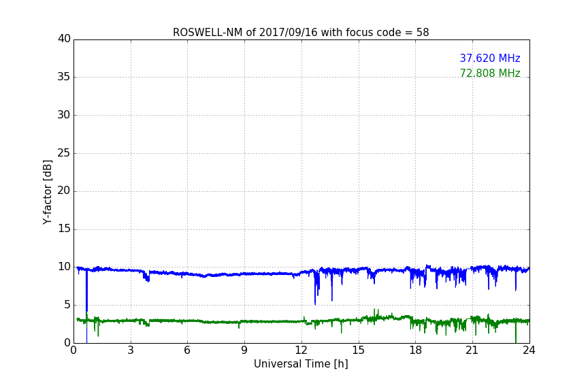Click the y-axis tick label '5'
The height and width of the screenshot is (392, 588).
point(67,305)
